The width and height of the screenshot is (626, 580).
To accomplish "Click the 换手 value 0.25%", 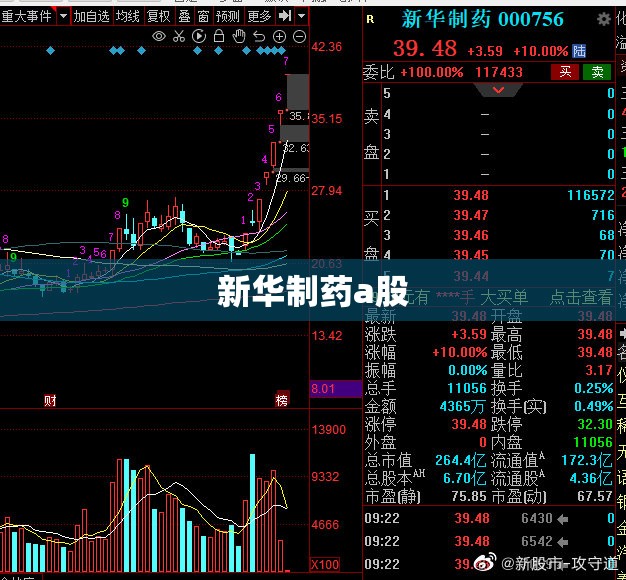I will tap(594, 388).
